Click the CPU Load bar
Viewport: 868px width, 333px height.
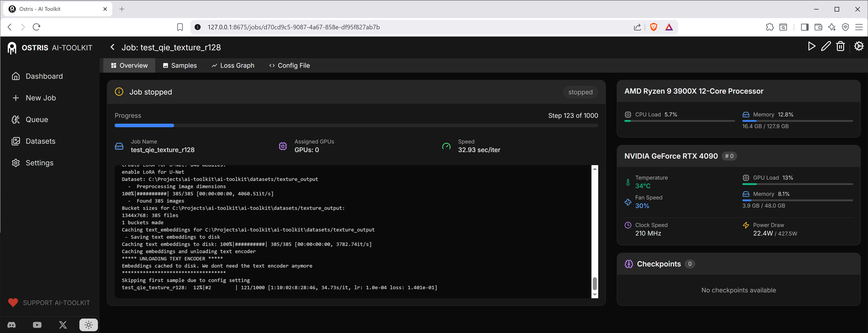pos(679,121)
